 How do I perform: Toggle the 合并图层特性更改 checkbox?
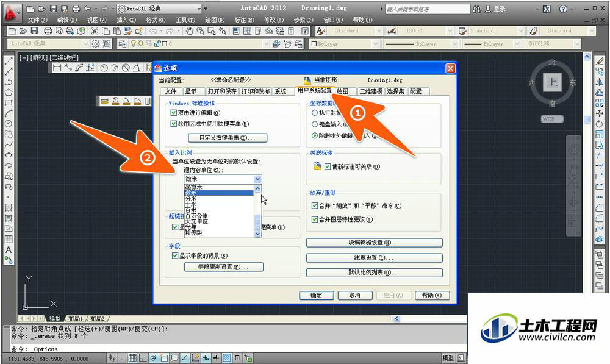click(x=315, y=219)
